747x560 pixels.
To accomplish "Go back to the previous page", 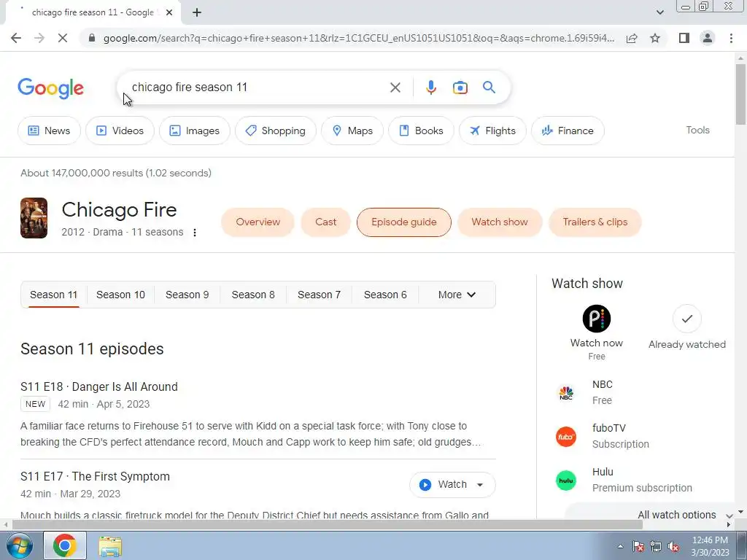I will pos(16,38).
